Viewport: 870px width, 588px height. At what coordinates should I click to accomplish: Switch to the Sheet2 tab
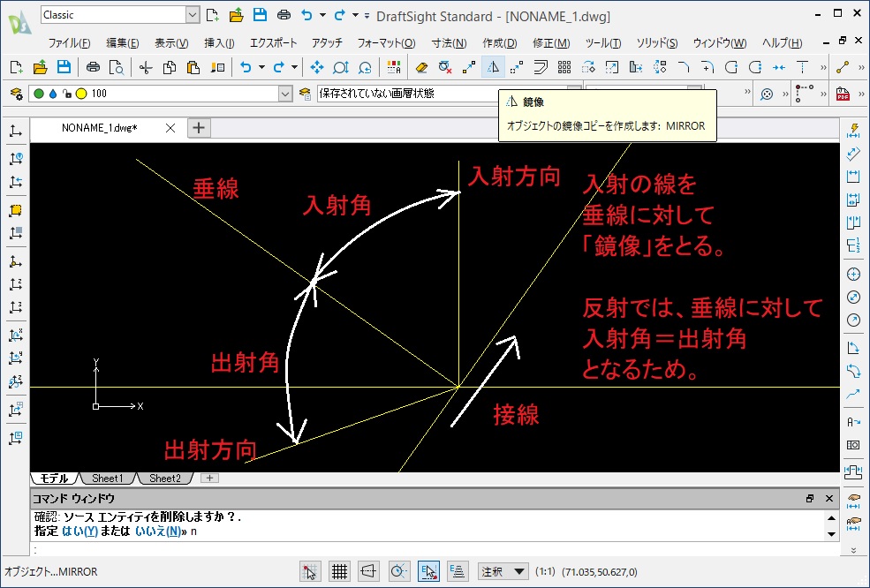point(165,479)
